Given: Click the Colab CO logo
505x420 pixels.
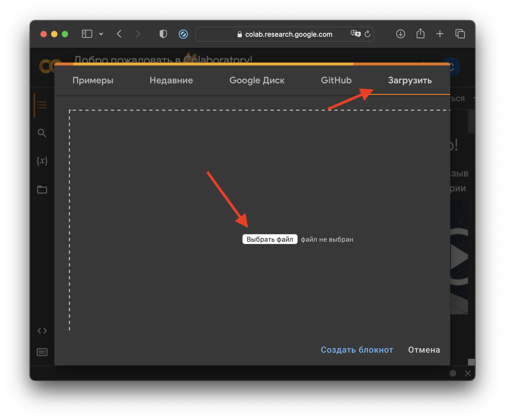Looking at the screenshot, I should tap(47, 66).
